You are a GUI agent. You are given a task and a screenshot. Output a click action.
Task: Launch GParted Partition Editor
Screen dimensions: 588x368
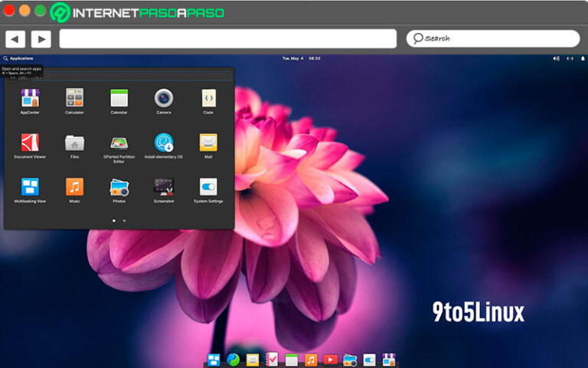(x=119, y=143)
